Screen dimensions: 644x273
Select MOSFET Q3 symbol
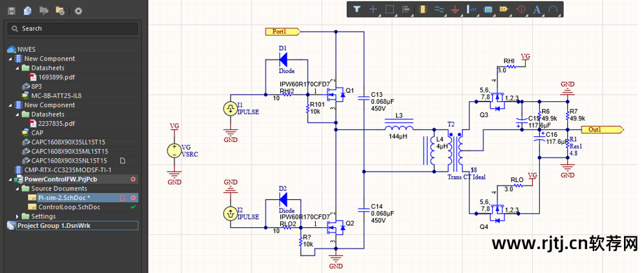pos(497,101)
